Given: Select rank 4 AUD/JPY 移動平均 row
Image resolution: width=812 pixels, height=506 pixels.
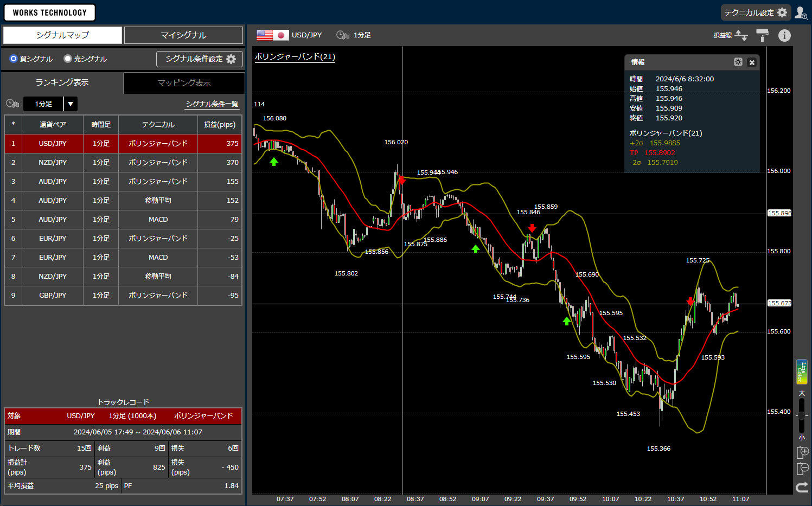Looking at the screenshot, I should click(123, 201).
